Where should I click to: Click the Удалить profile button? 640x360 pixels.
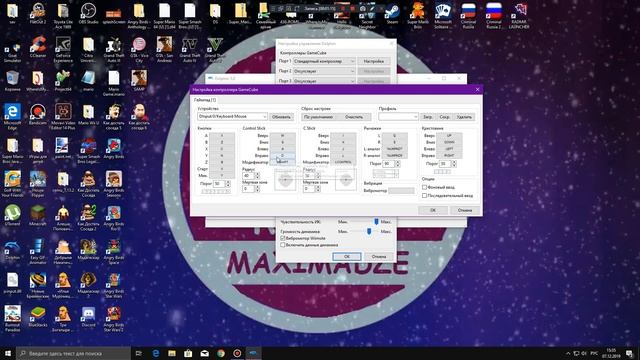464,117
